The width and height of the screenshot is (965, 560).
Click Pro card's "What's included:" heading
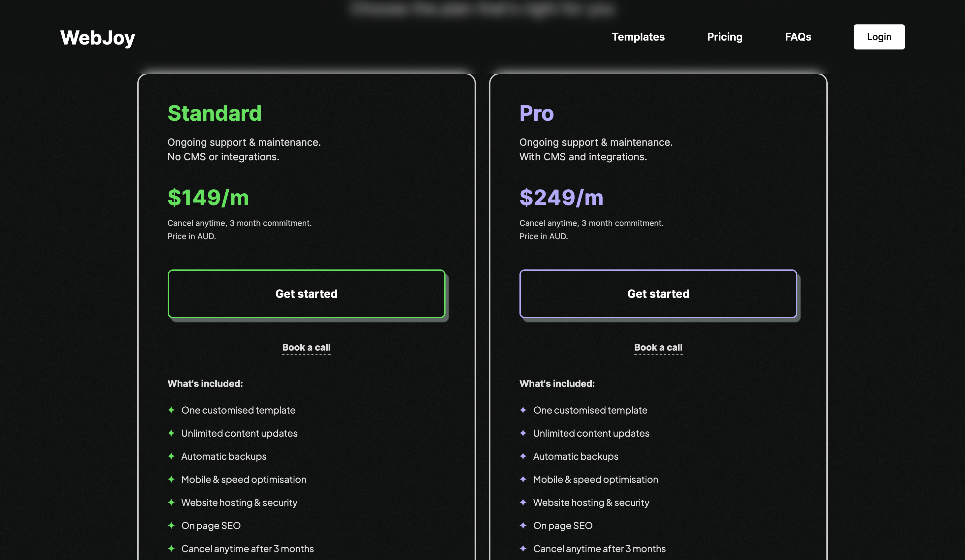tap(557, 384)
